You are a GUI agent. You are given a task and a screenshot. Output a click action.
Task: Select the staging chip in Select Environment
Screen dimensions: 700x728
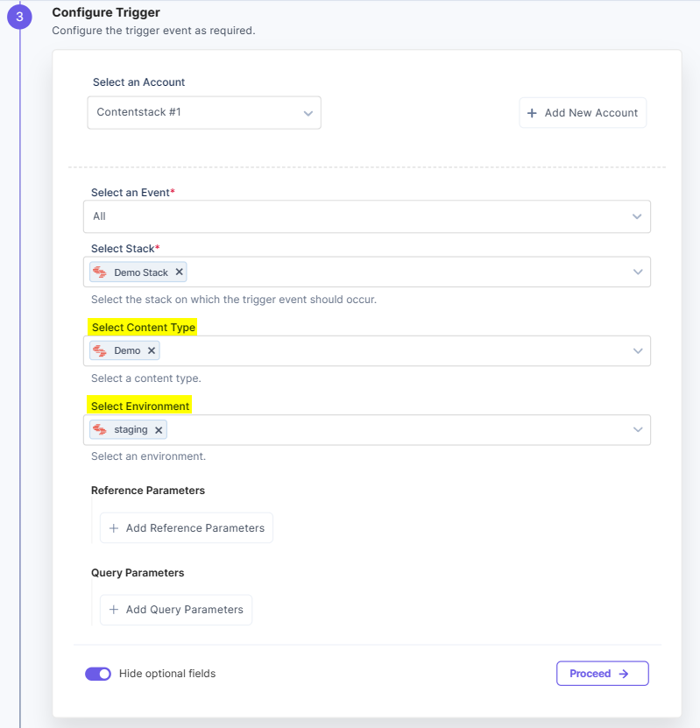click(x=130, y=429)
